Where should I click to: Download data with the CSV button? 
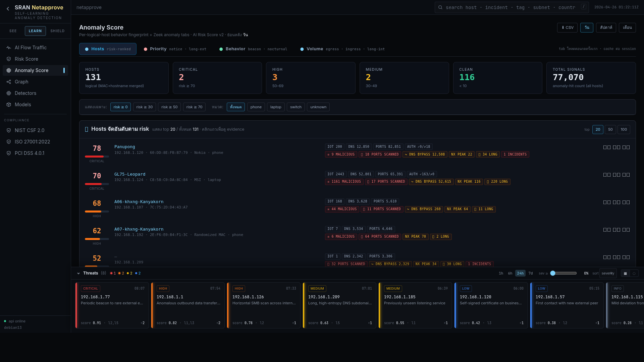pos(567,27)
